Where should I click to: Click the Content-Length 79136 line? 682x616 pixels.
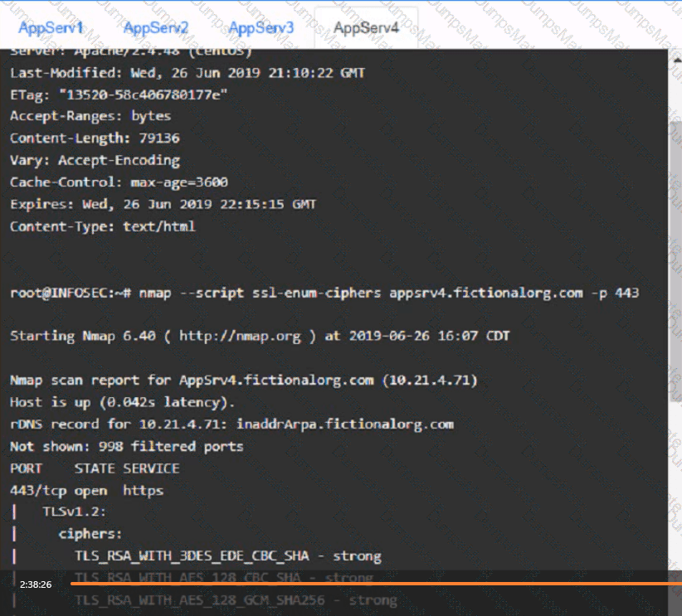tap(95, 138)
